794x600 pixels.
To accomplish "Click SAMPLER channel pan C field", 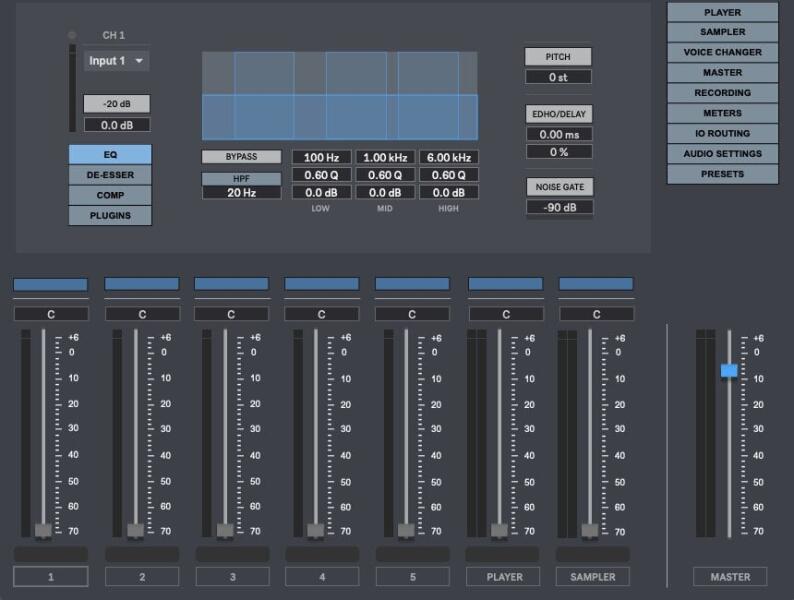I will pos(597,314).
